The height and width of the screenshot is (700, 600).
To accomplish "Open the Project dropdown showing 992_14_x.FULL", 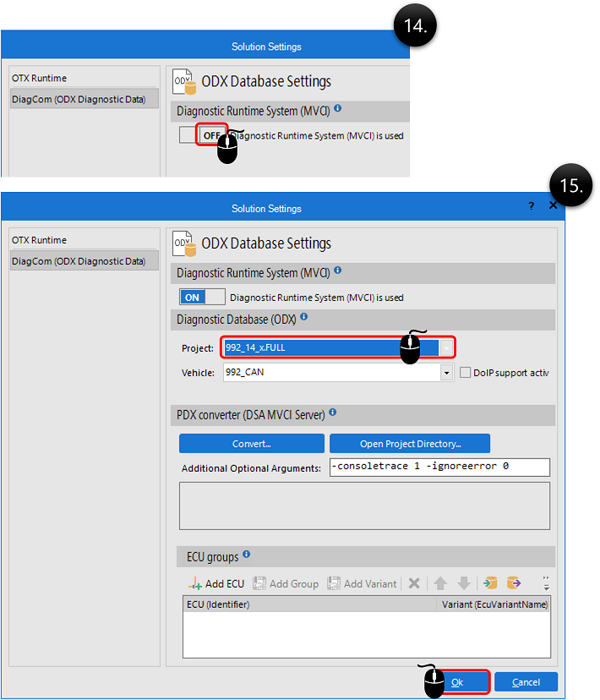I will (x=447, y=347).
